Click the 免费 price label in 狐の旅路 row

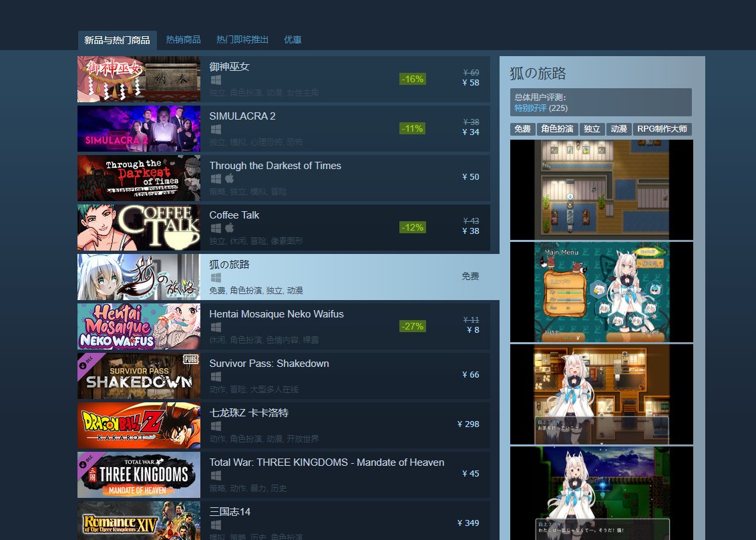pyautogui.click(x=471, y=276)
